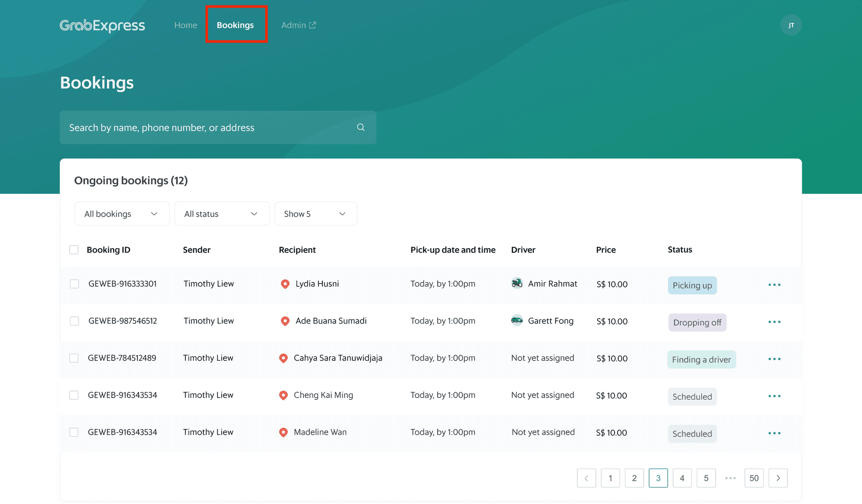Open the All status filter dropdown
Screen dimensions: 862x504
222,214
